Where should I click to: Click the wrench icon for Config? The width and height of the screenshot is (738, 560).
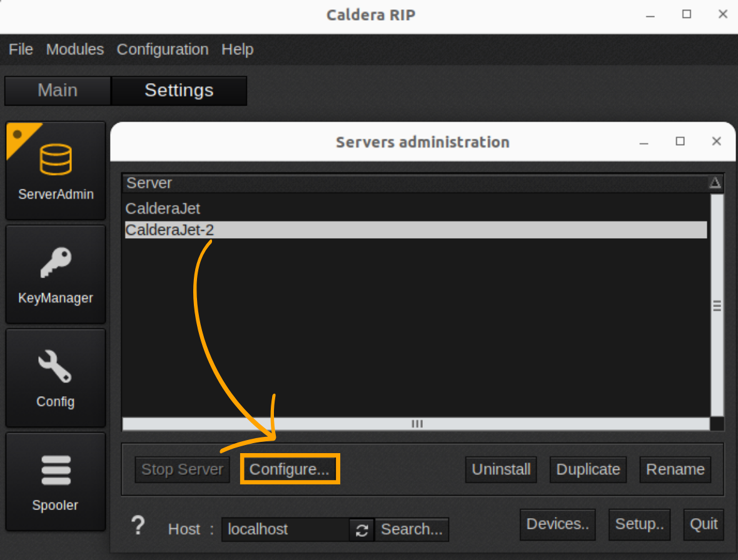click(55, 366)
